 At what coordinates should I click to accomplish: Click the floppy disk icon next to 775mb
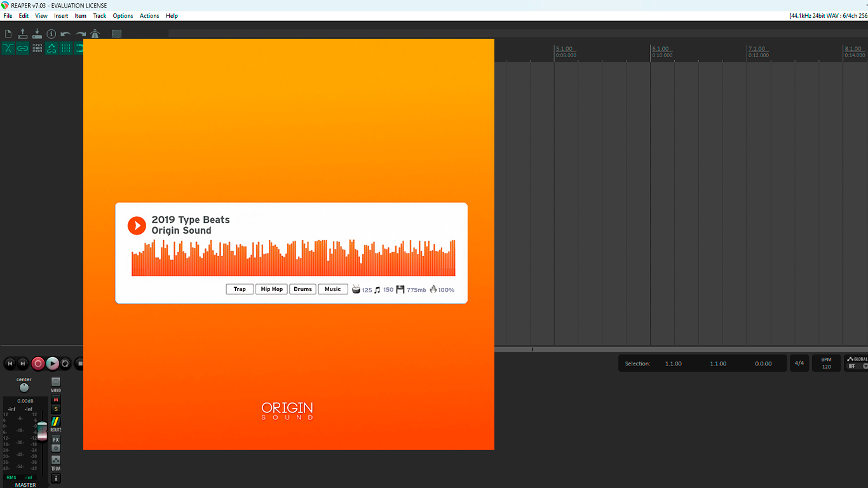point(400,290)
